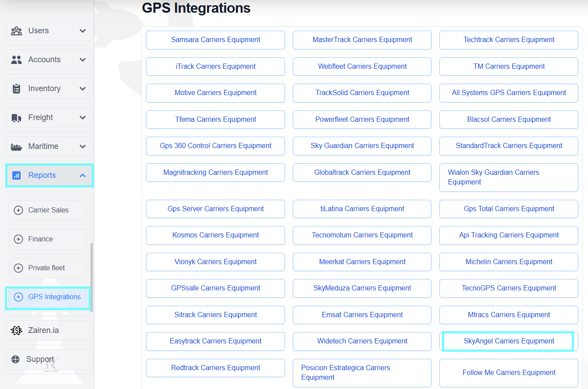This screenshot has height=389, width=588.
Task: Open the Support sidebar item
Action: click(x=50, y=359)
